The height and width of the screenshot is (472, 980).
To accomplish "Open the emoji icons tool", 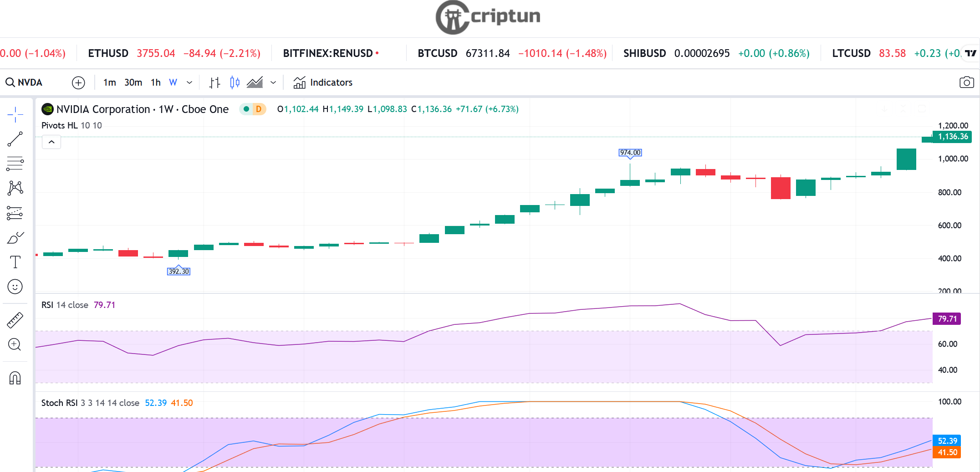I will pyautogui.click(x=15, y=287).
